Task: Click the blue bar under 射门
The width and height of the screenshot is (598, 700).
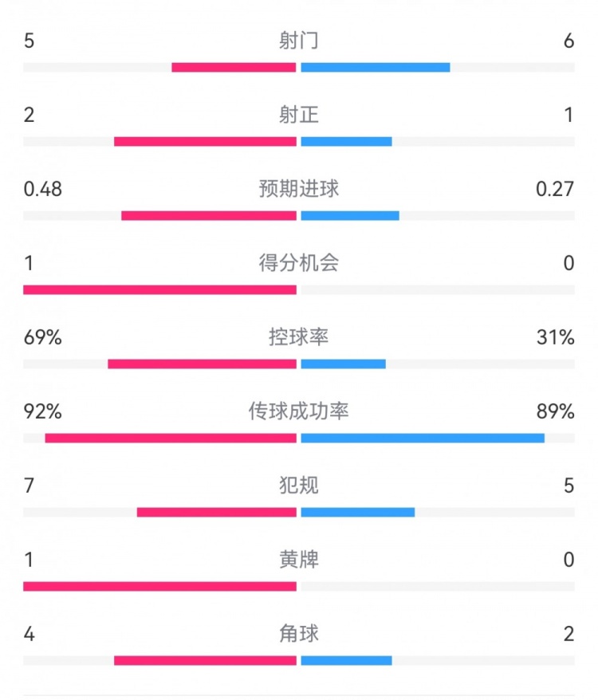Action: click(375, 68)
